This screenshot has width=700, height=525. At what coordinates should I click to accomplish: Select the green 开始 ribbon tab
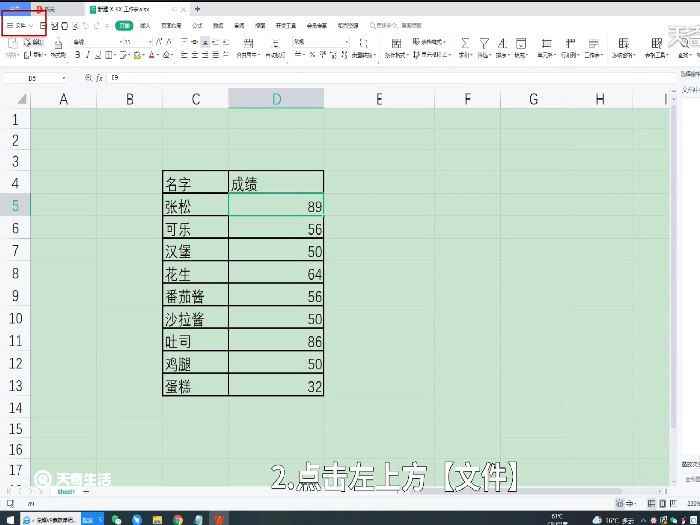[x=124, y=26]
